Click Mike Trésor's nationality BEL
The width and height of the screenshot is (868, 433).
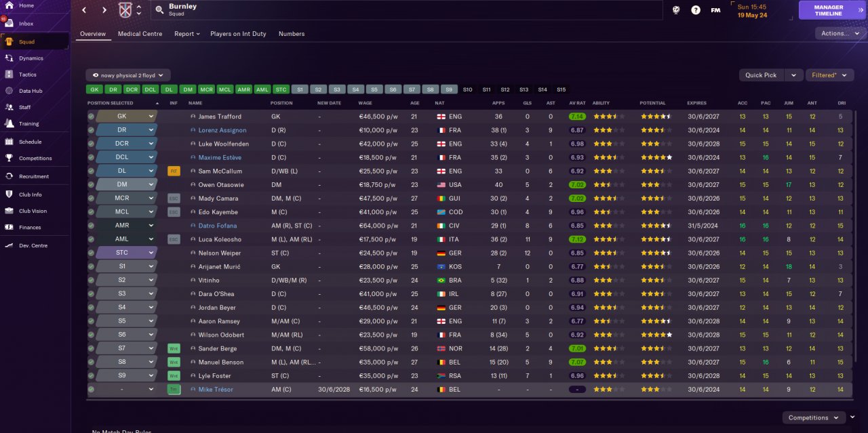454,390
